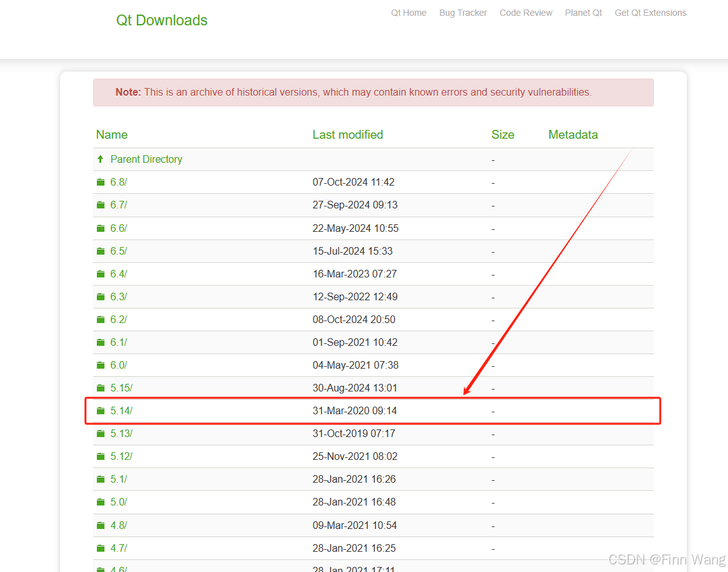Click the folder icon beside 6.8/

[101, 182]
